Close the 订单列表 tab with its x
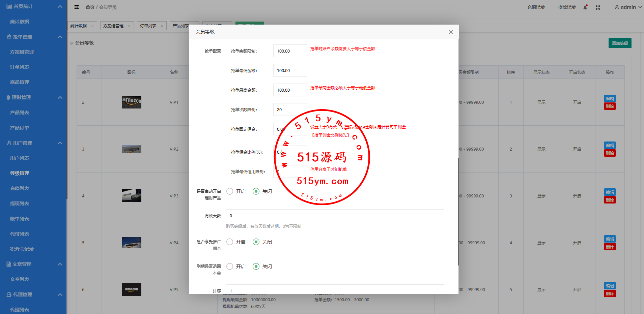 click(162, 26)
